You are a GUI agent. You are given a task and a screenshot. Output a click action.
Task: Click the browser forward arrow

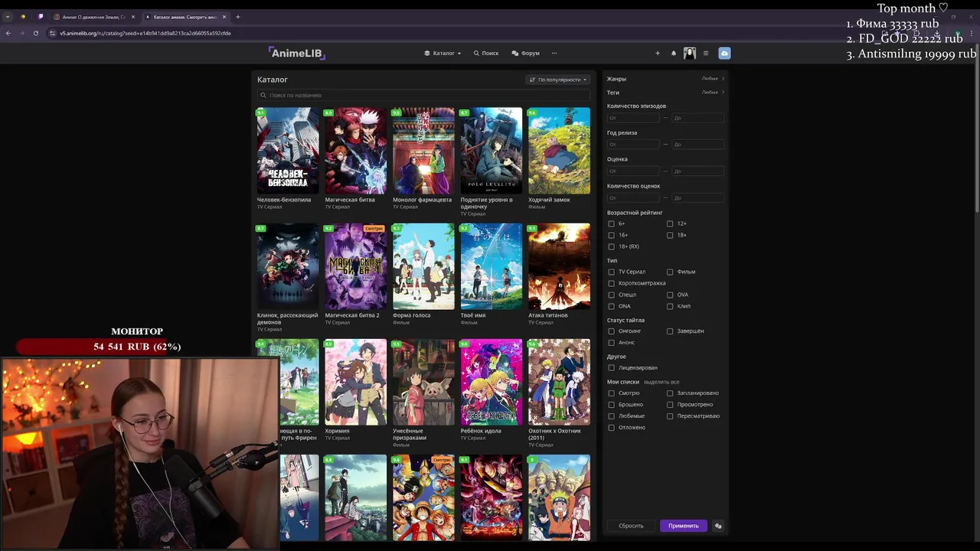pyautogui.click(x=21, y=33)
